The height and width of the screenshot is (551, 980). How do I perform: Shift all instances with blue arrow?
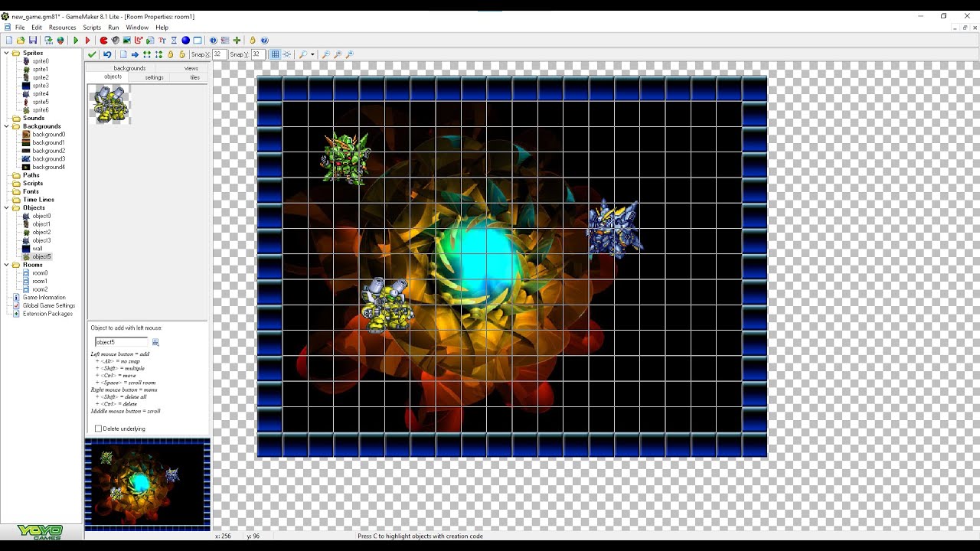point(135,54)
